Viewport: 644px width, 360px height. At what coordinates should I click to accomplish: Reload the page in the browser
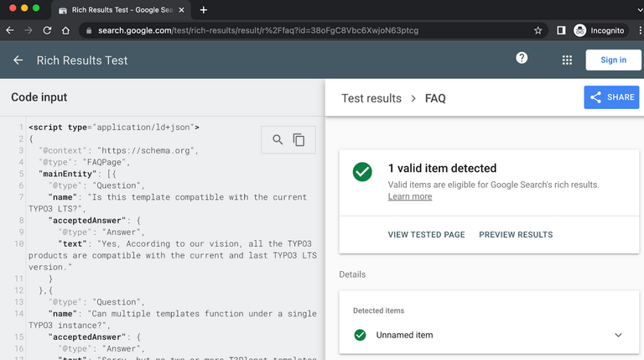[x=47, y=30]
